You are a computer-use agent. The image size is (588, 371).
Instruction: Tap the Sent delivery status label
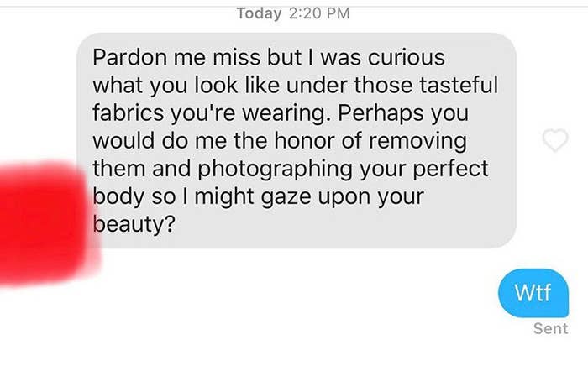(x=550, y=329)
